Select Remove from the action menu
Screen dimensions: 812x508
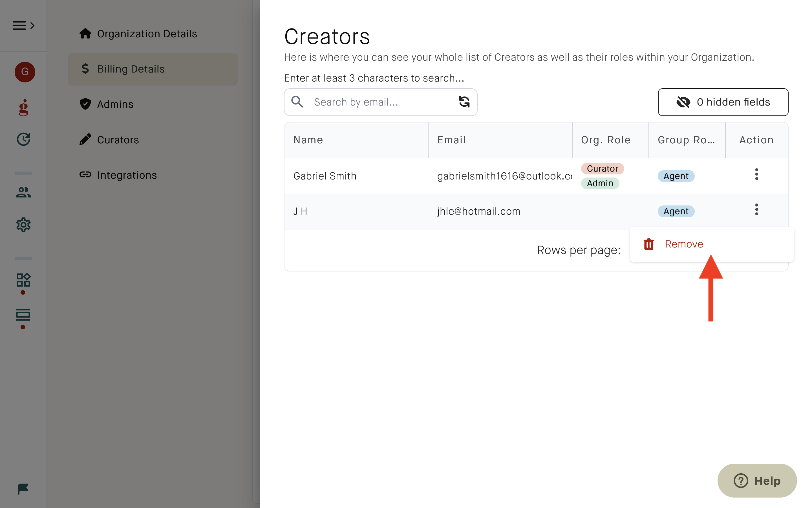[711, 244]
